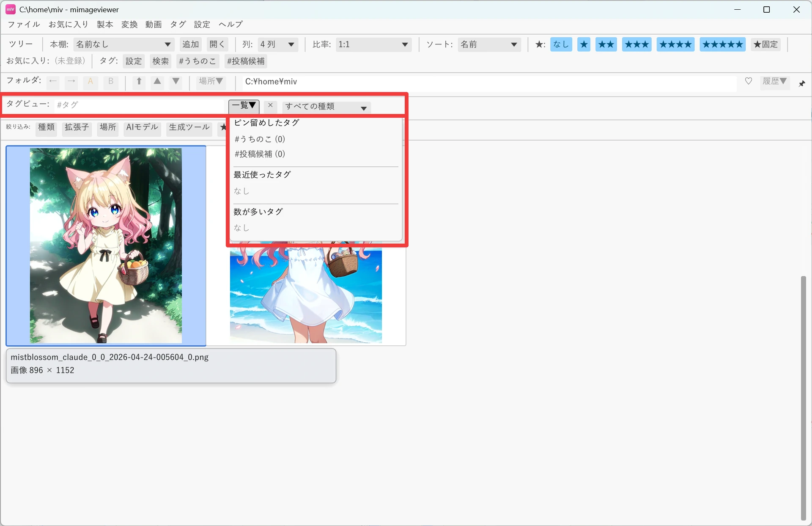This screenshot has width=812, height=526.
Task: Click the mimageviewer app icon
Action: (10, 9)
